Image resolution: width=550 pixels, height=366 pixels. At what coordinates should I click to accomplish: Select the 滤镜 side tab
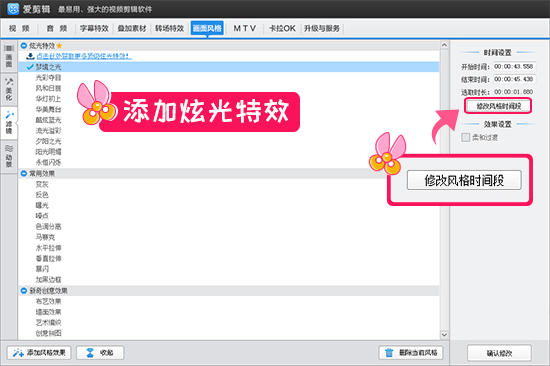tap(9, 123)
